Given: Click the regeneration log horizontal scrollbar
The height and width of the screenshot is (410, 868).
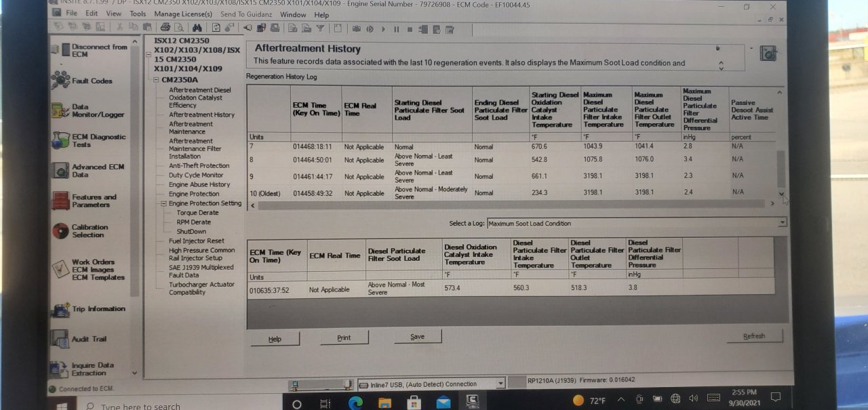Looking at the screenshot, I should [512, 205].
